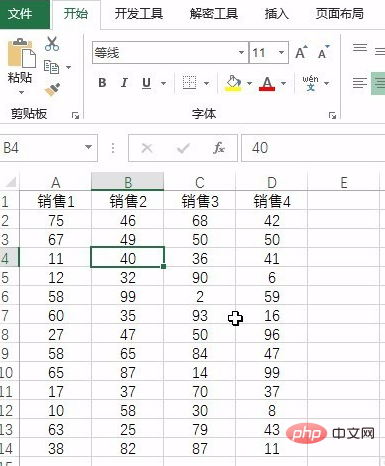Open fill color dropdown arrow
Screen dimensions: 385x466
pyautogui.click(x=250, y=83)
